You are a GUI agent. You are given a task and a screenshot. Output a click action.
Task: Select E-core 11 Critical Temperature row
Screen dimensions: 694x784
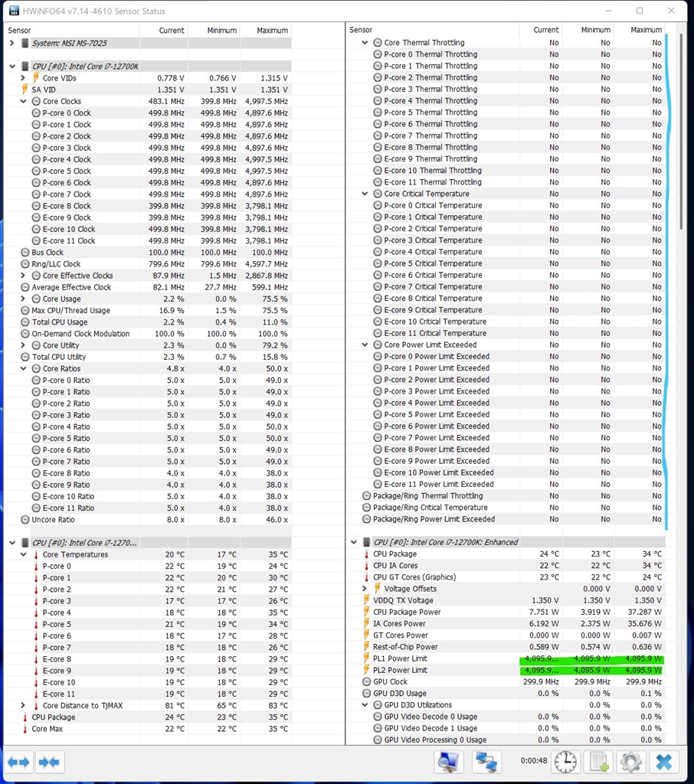point(506,333)
